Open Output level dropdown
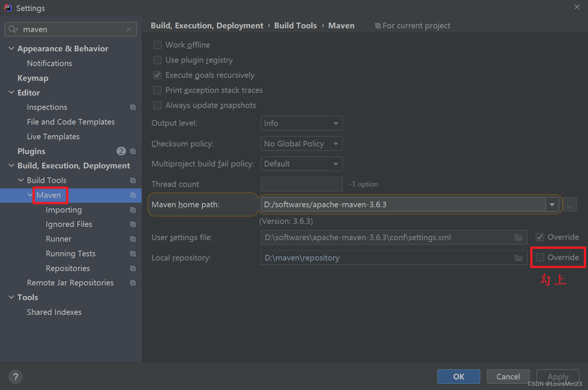Screen dimensions: 588x390 coord(302,123)
